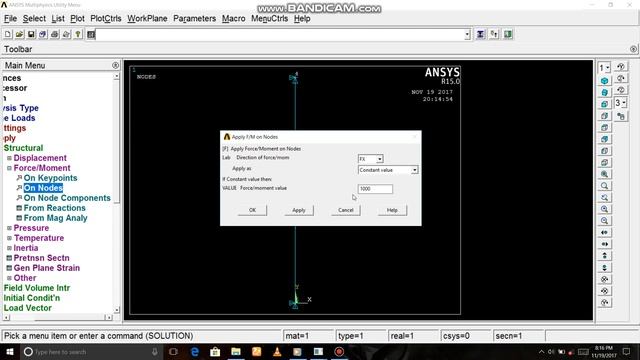The image size is (640, 360).
Task: Open the PlotCtrls menu
Action: coord(106,19)
